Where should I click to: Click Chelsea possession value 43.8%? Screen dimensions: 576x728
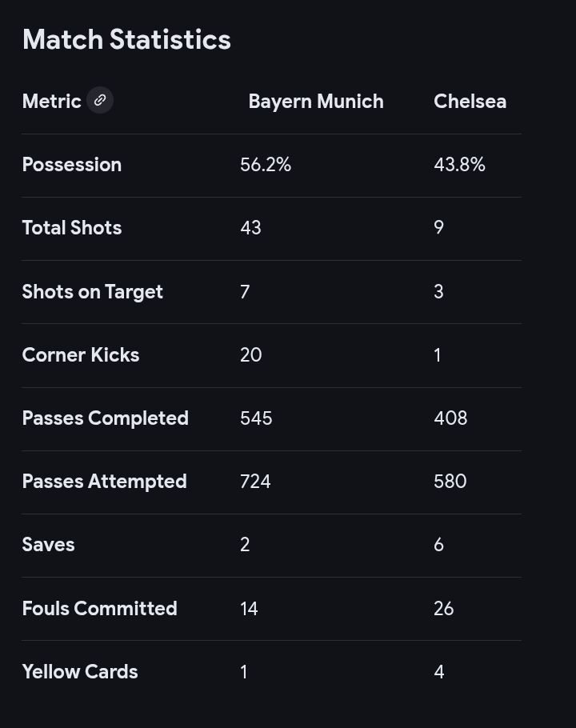click(459, 165)
